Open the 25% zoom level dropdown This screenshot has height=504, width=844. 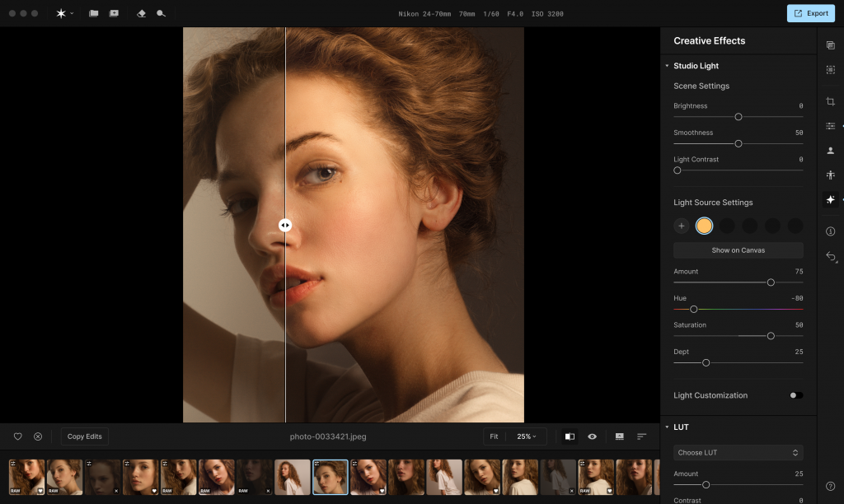tap(527, 436)
